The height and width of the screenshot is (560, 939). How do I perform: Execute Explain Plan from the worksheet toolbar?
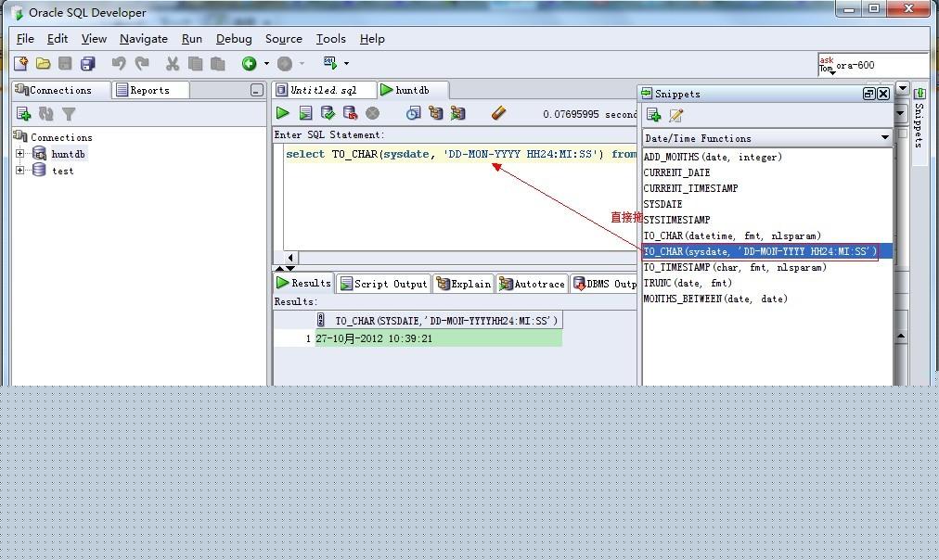[x=435, y=113]
